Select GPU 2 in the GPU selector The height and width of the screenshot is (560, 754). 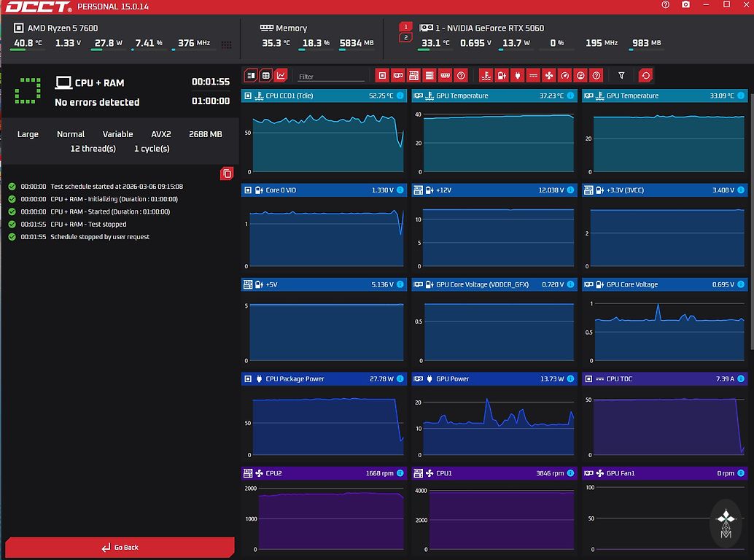coord(406,38)
